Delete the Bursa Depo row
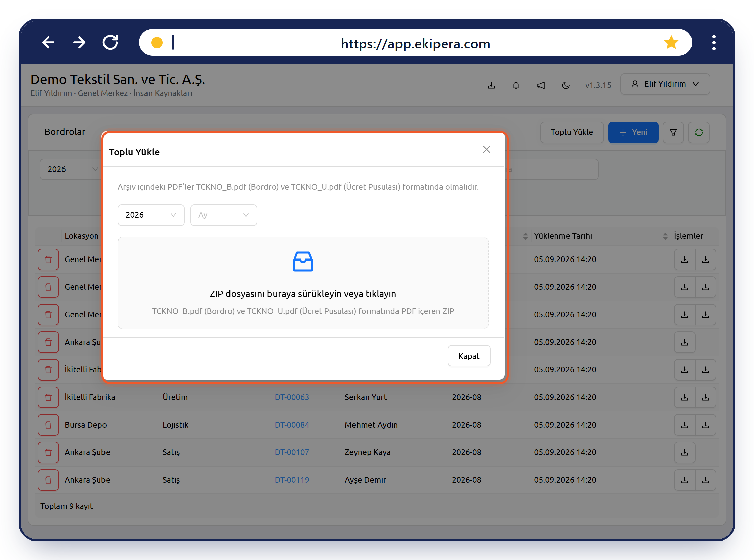This screenshot has width=754, height=560. tap(48, 425)
